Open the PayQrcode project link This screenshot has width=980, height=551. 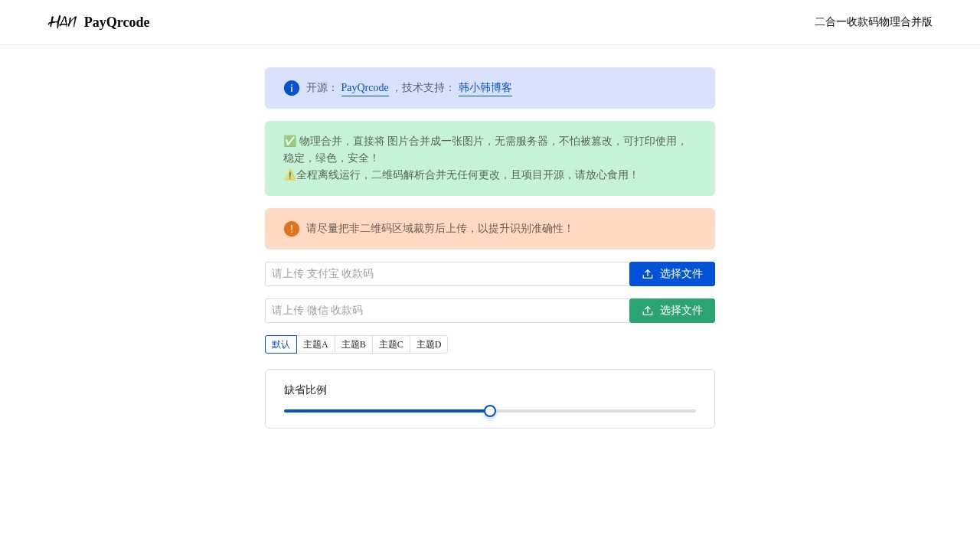364,87
